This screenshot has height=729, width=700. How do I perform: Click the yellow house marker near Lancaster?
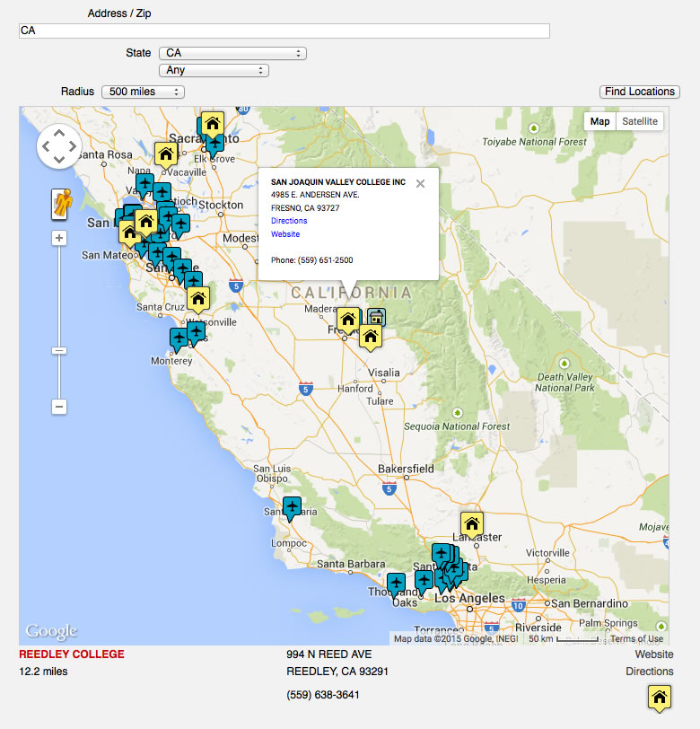[x=472, y=525]
